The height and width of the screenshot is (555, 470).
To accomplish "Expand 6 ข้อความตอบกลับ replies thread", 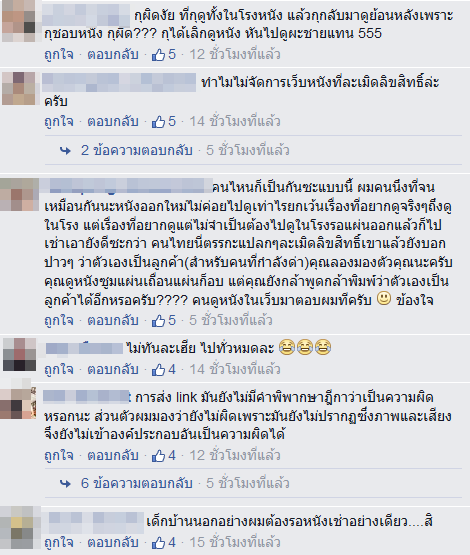I will click(137, 483).
